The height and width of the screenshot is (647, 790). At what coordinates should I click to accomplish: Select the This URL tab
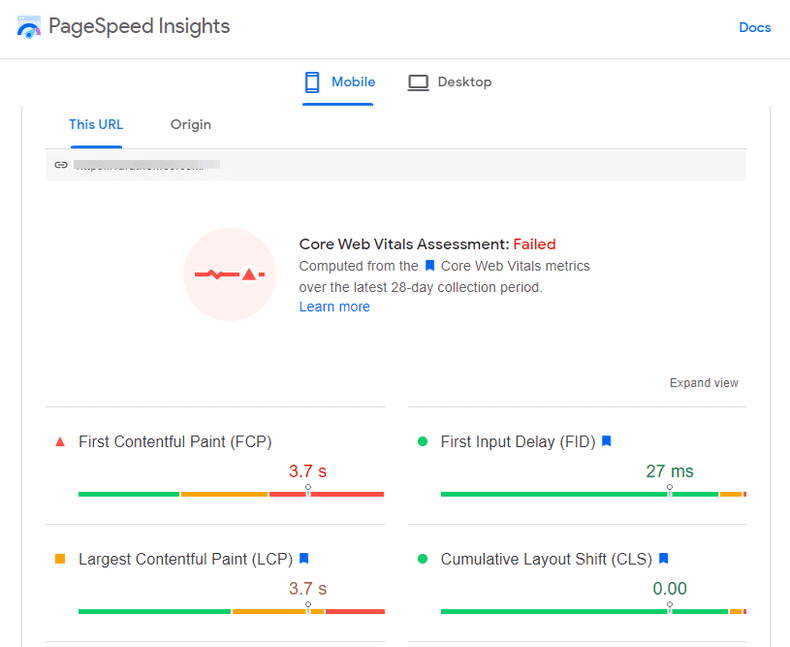click(x=96, y=124)
